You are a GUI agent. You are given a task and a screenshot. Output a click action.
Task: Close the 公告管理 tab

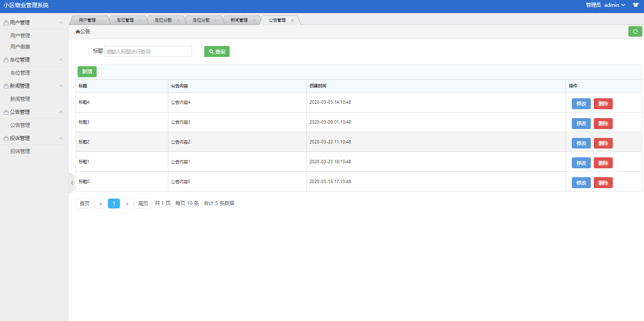click(x=292, y=20)
